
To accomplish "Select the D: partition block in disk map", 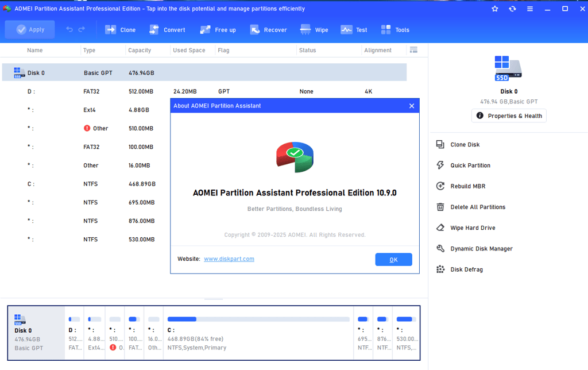I will click(x=75, y=333).
